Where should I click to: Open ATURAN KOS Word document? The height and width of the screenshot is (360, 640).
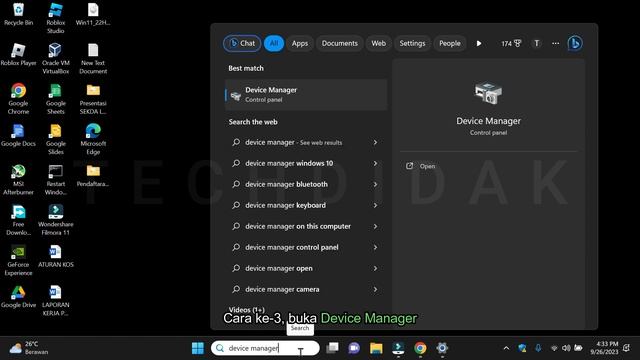56,256
